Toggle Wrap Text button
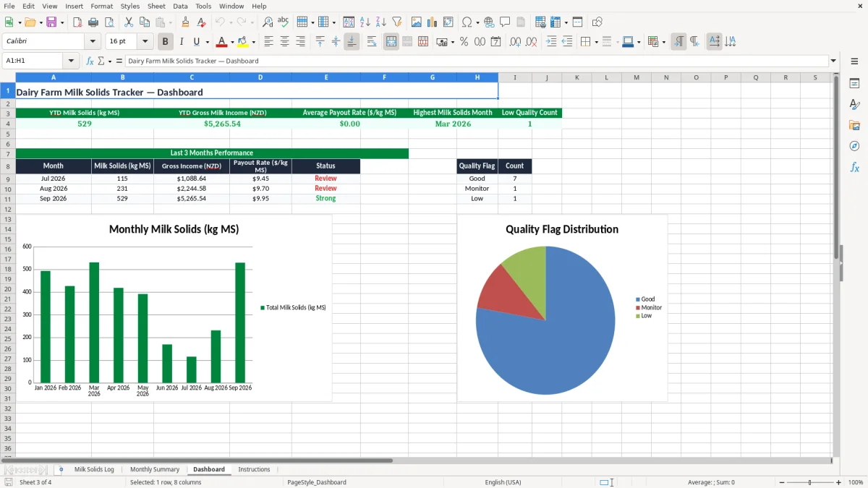The width and height of the screenshot is (868, 488). 372,42
